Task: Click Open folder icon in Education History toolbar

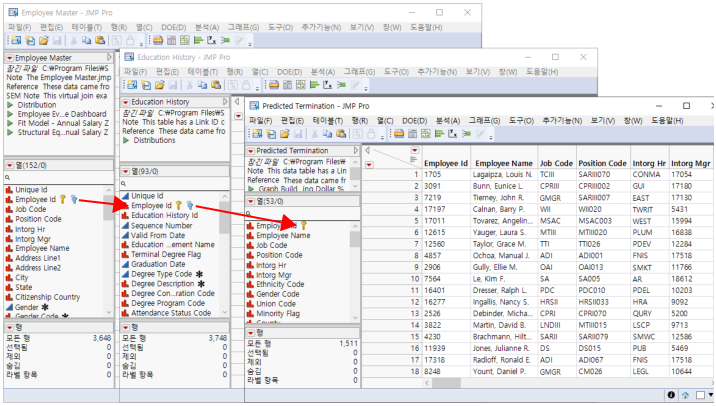Action: 160,85
